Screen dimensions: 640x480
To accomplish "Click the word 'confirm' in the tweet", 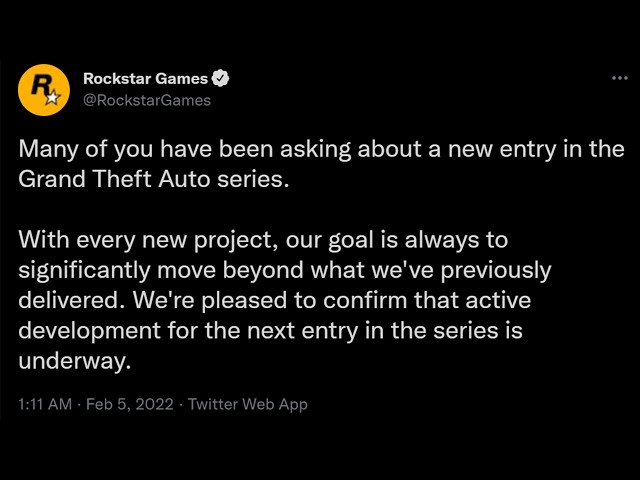I will [x=365, y=300].
